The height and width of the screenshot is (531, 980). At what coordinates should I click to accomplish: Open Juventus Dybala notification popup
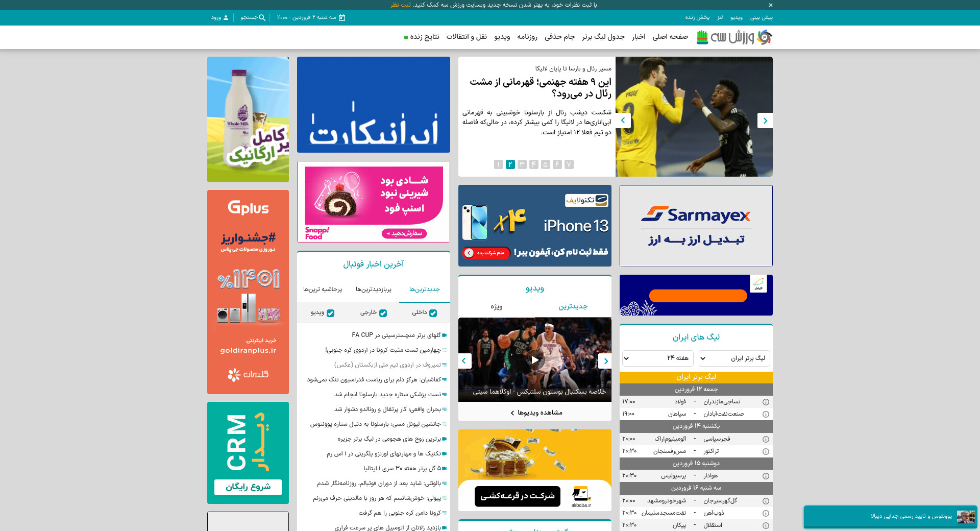pyautogui.click(x=891, y=517)
